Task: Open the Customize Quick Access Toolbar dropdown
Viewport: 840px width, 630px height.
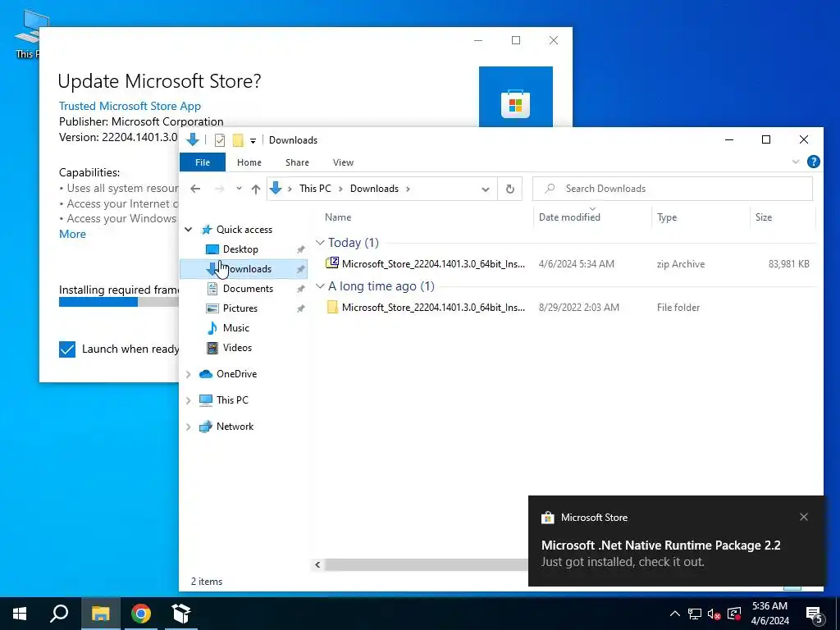Action: pyautogui.click(x=253, y=141)
